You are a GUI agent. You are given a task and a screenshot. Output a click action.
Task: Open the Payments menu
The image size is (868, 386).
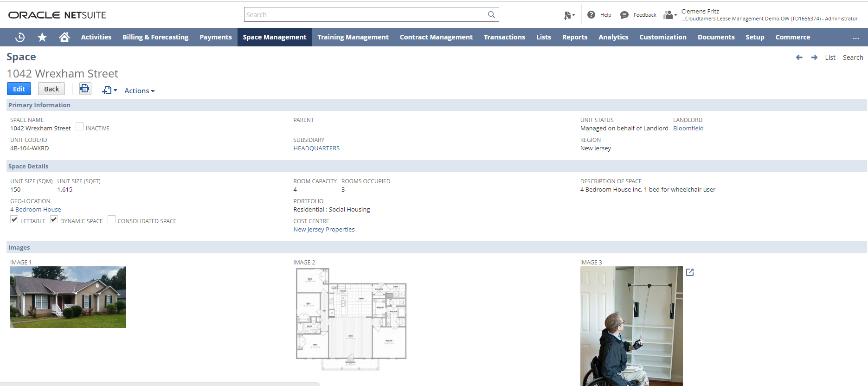point(216,37)
